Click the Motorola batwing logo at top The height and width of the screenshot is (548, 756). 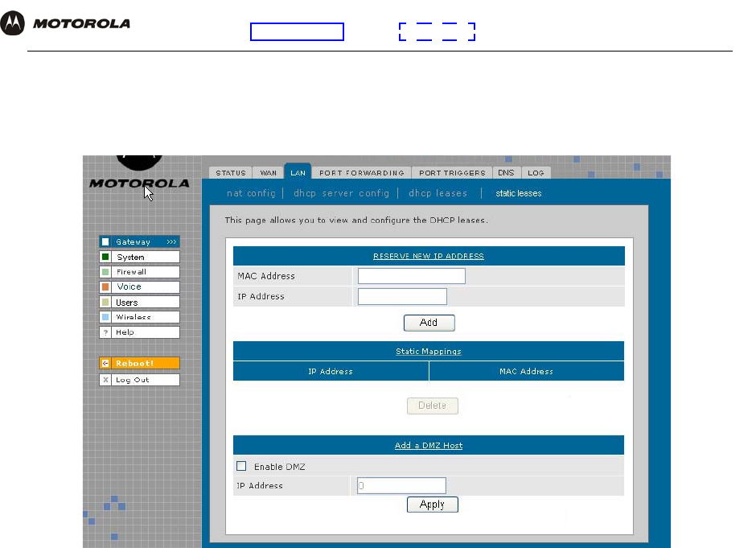coord(13,23)
